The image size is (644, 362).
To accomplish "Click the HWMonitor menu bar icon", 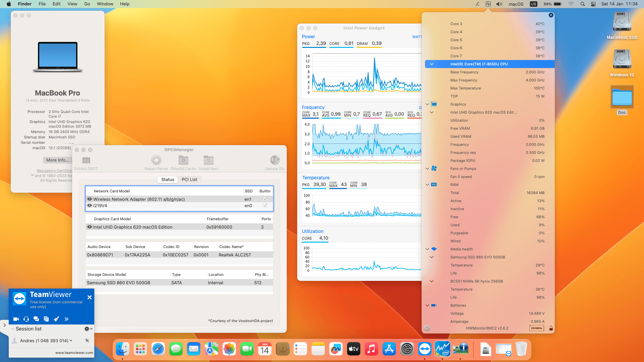I will 488,4.
